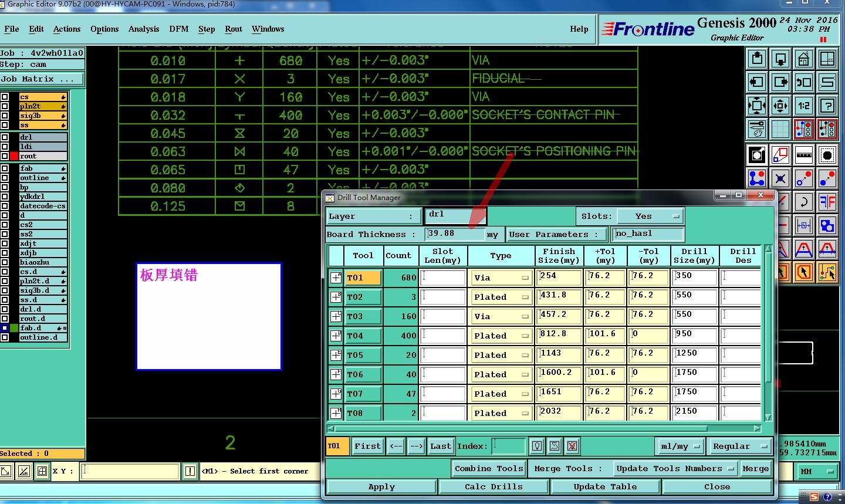Open the ml/my units dropdown
This screenshot has width=845, height=504.
680,446
